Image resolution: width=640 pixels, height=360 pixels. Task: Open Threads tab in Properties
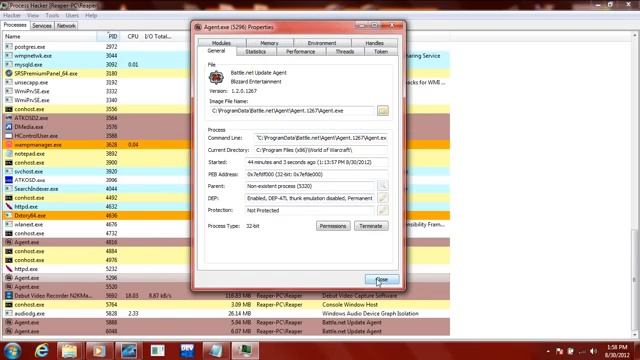coord(345,52)
